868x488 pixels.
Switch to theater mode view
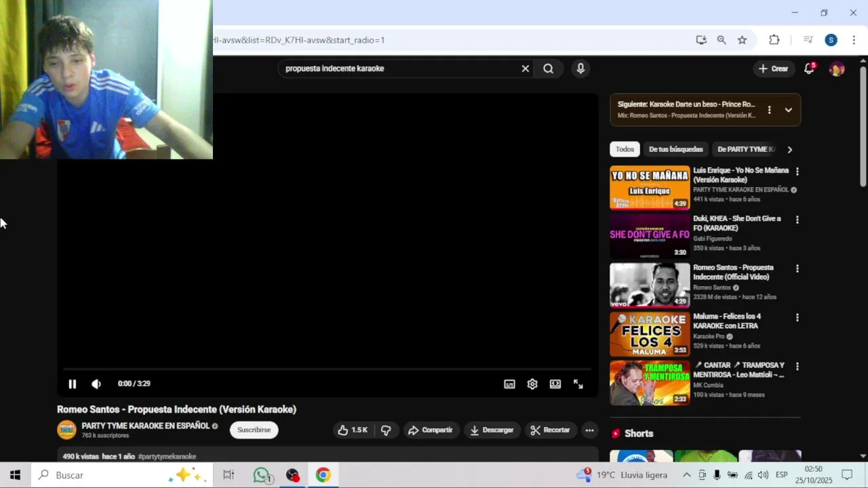[x=555, y=384]
